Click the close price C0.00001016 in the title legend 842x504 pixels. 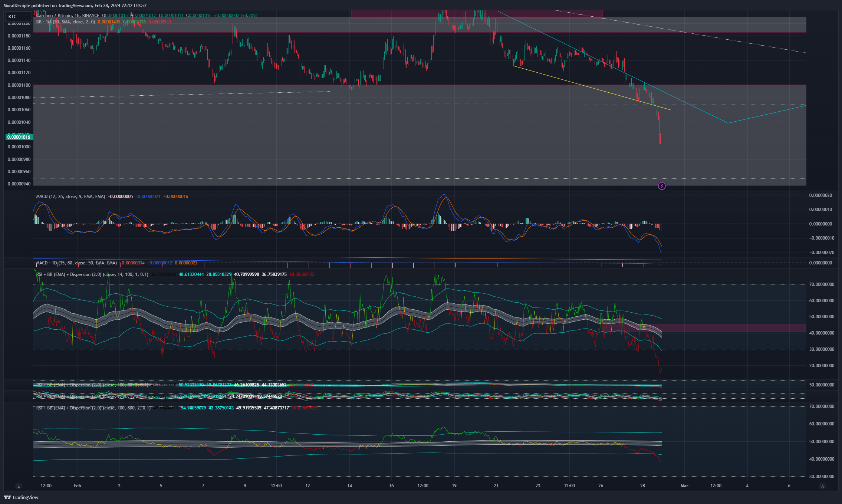[199, 16]
